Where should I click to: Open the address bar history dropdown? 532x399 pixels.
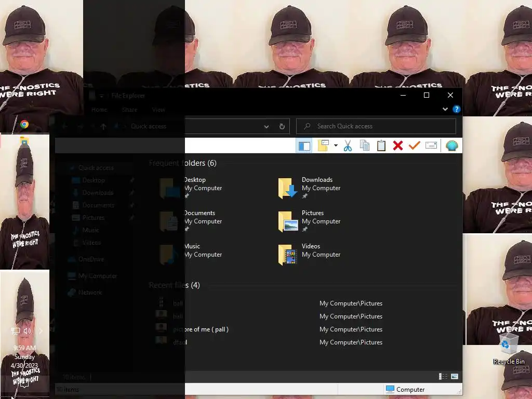[x=267, y=127]
